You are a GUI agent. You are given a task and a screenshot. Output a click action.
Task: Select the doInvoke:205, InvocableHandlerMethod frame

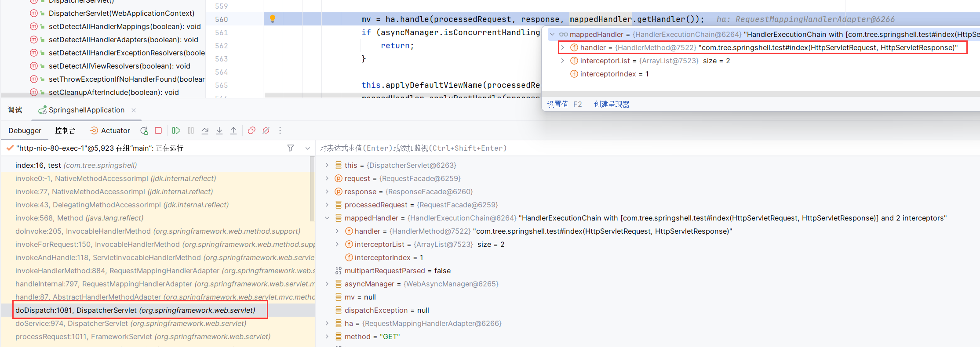(x=158, y=231)
